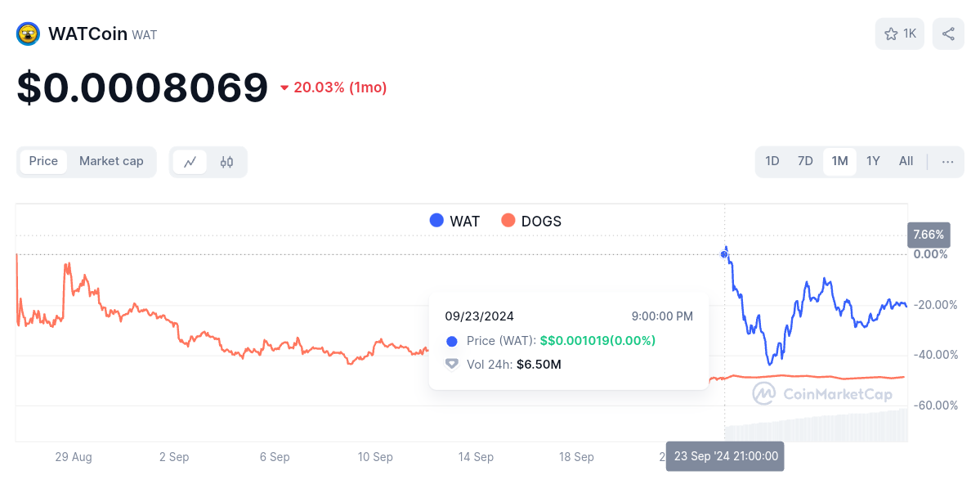Switch to the 1D timeframe tab
Viewport: 980px width, 484px height.
(772, 161)
